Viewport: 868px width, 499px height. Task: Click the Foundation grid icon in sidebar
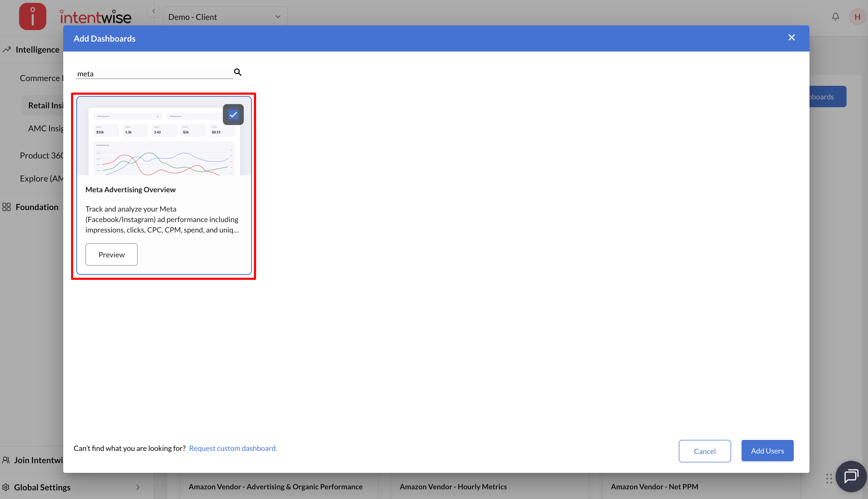click(7, 207)
